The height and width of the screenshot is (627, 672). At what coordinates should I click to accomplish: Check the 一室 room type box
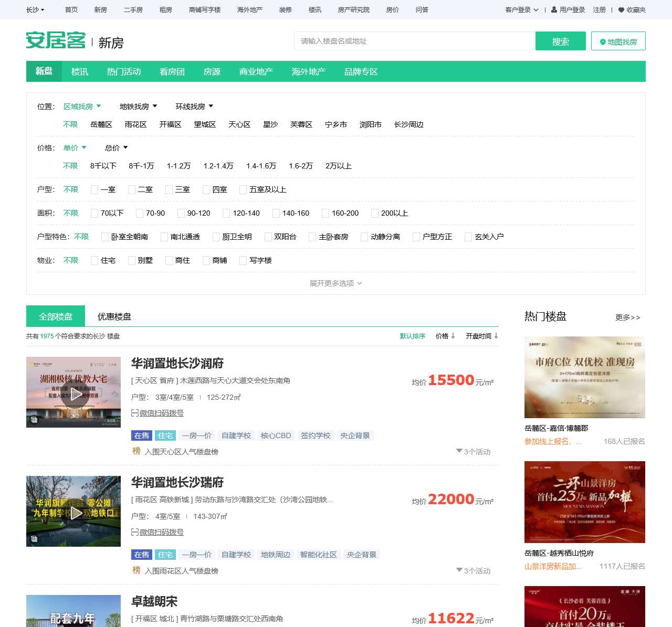click(x=94, y=189)
